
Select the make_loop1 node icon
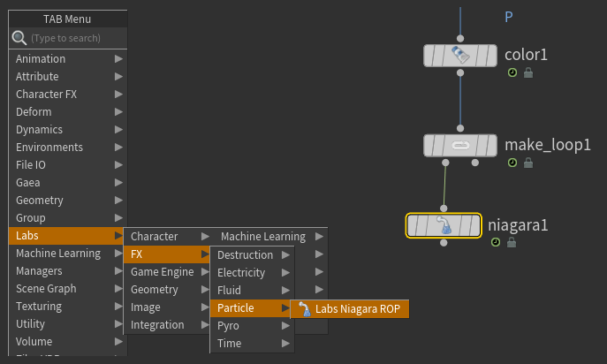pos(459,145)
